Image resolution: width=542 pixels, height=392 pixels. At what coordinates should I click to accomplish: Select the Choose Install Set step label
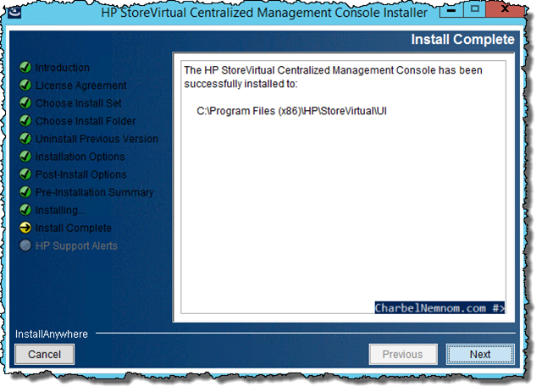point(79,103)
